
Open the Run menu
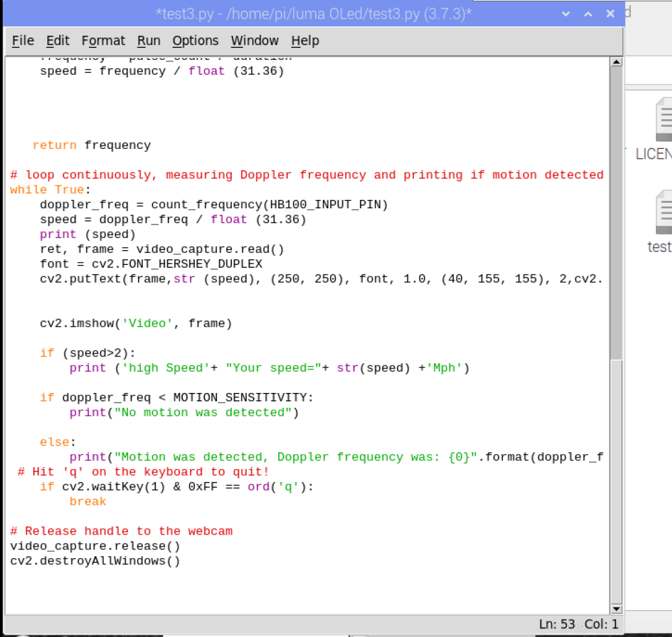[149, 41]
